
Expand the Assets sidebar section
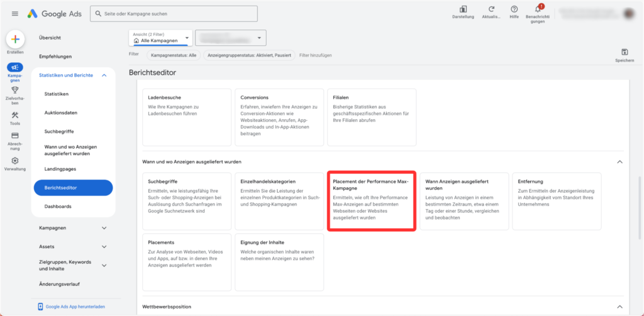[x=104, y=247]
